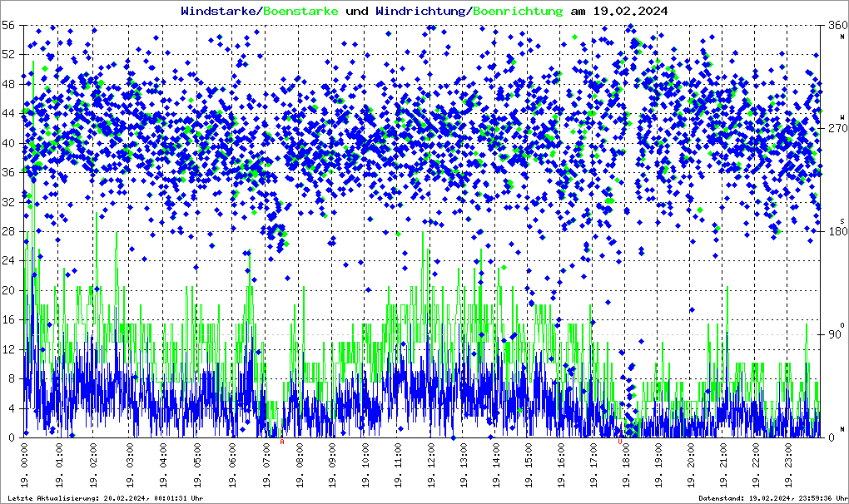Click the 'Windstarke' title in blue
The width and height of the screenshot is (849, 504).
pos(220,12)
